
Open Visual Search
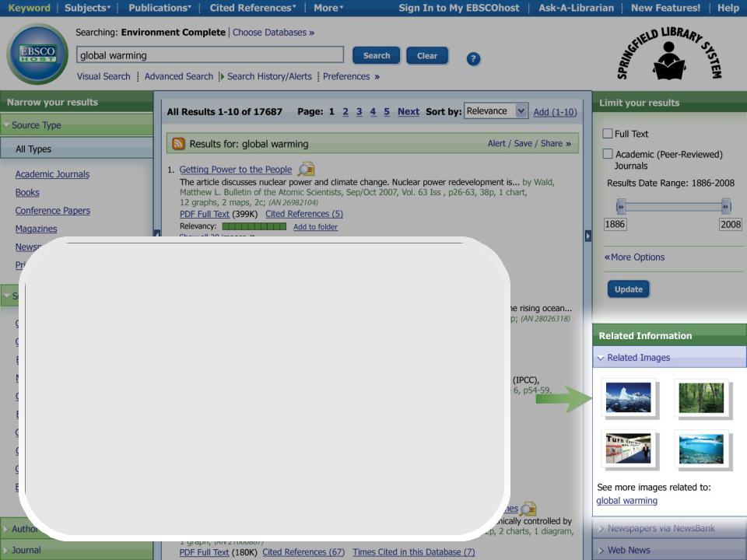tap(103, 76)
